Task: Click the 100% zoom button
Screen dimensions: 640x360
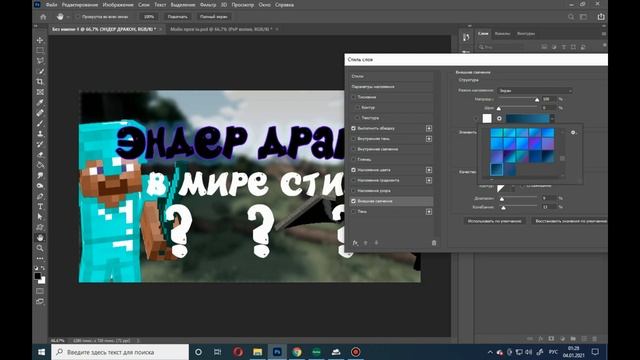Action: (x=149, y=17)
